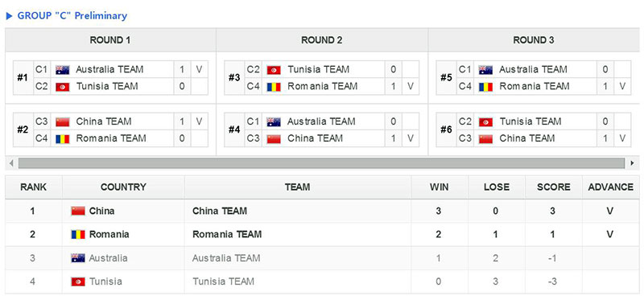Click Australia flag in match #1

(63, 70)
